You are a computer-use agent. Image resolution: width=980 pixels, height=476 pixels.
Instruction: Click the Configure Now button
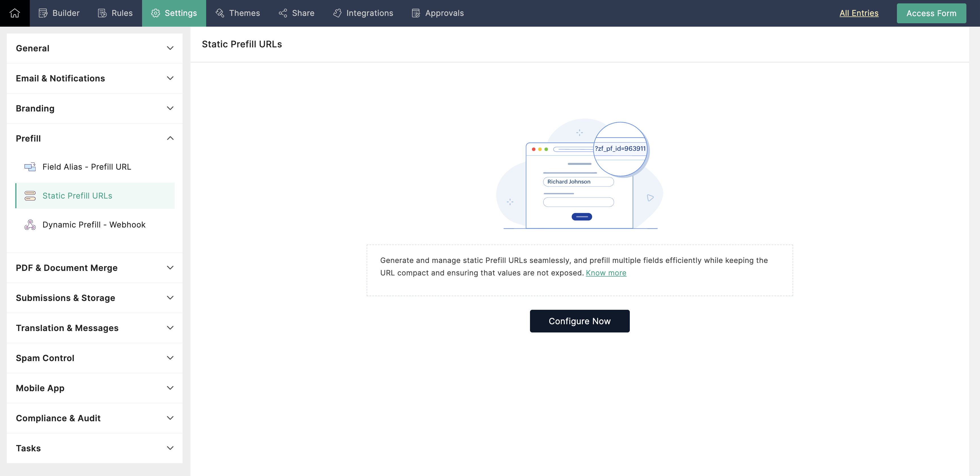579,321
